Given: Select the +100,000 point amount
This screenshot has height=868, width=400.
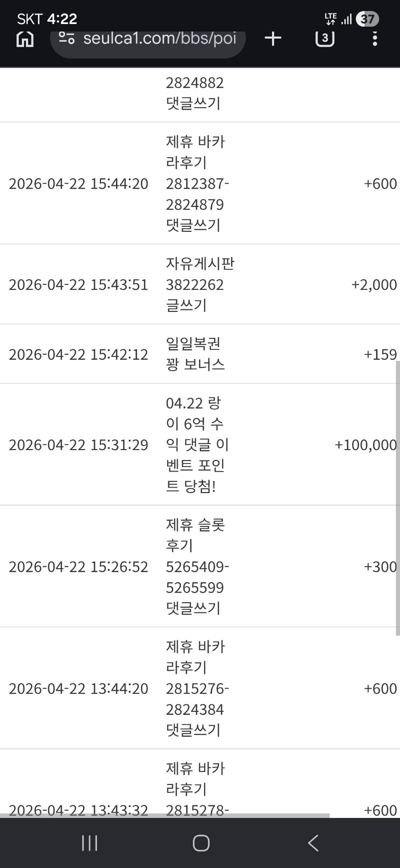Looking at the screenshot, I should pos(365,445).
